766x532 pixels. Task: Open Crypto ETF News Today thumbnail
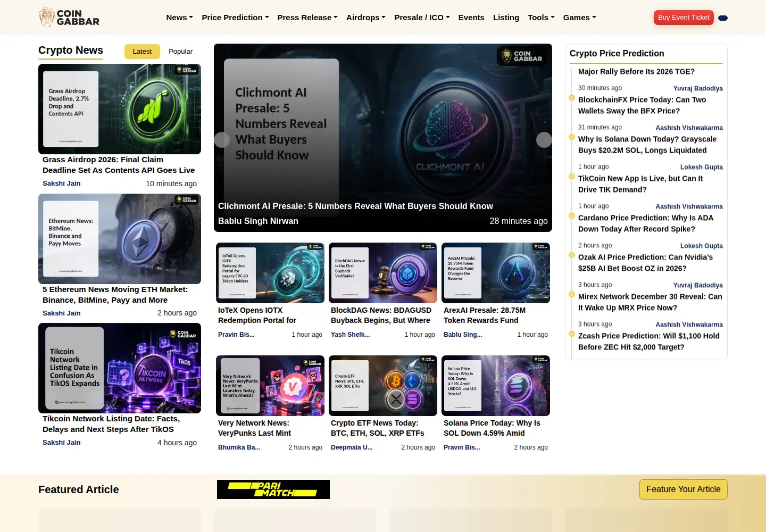(383, 386)
